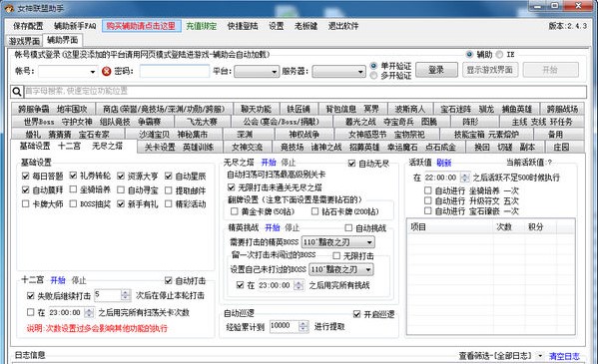Open the 平台 dropdown list
The image size is (598, 364).
257,71
